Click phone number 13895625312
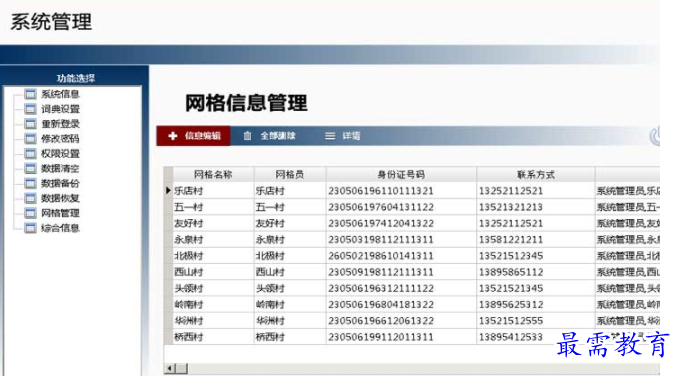Screen dimensions: 678x376 click(x=511, y=304)
